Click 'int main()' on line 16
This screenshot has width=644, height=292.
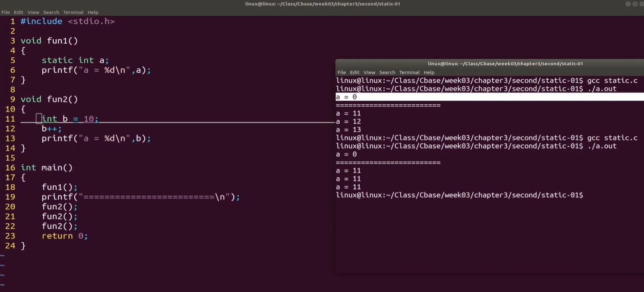click(47, 168)
